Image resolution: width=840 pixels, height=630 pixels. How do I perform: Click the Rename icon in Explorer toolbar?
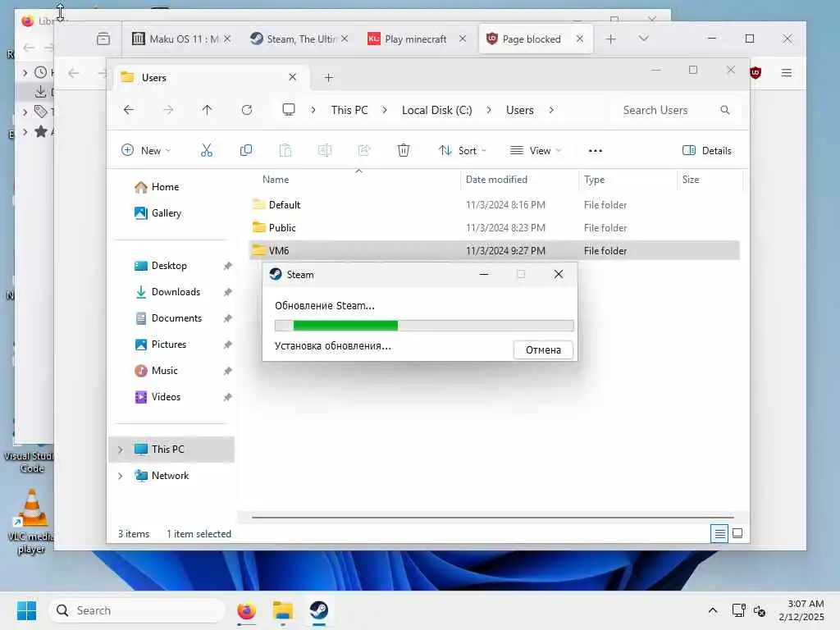click(325, 151)
